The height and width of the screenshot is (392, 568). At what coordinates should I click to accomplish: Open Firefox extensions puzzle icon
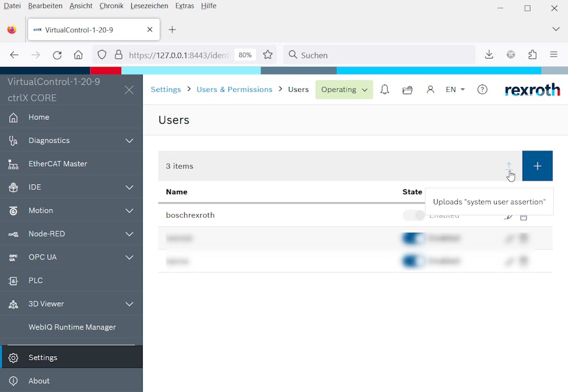click(533, 55)
